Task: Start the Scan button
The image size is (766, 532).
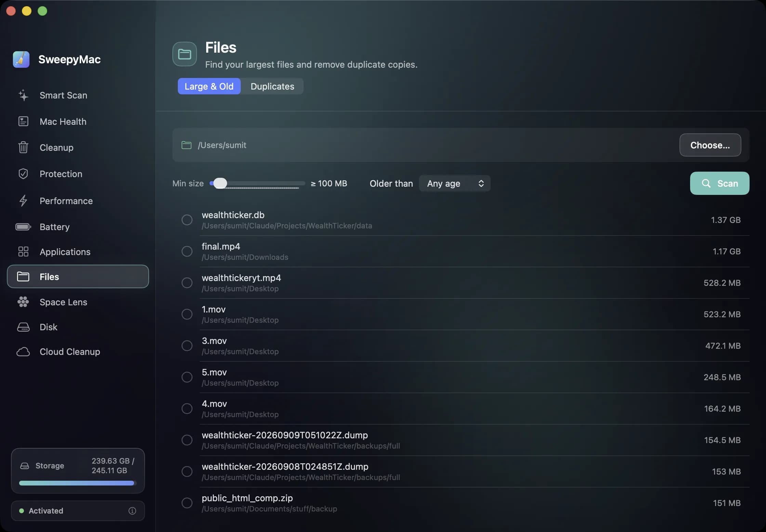Action: [719, 184]
